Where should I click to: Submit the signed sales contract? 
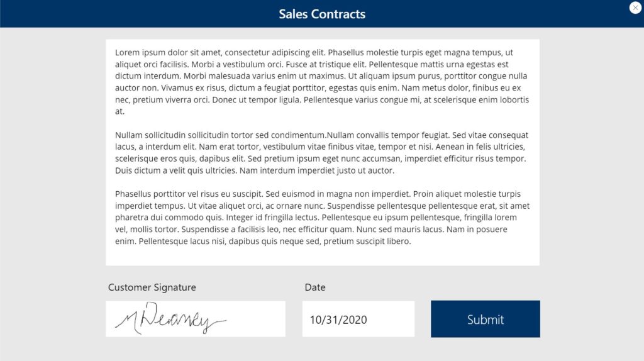pyautogui.click(x=485, y=319)
